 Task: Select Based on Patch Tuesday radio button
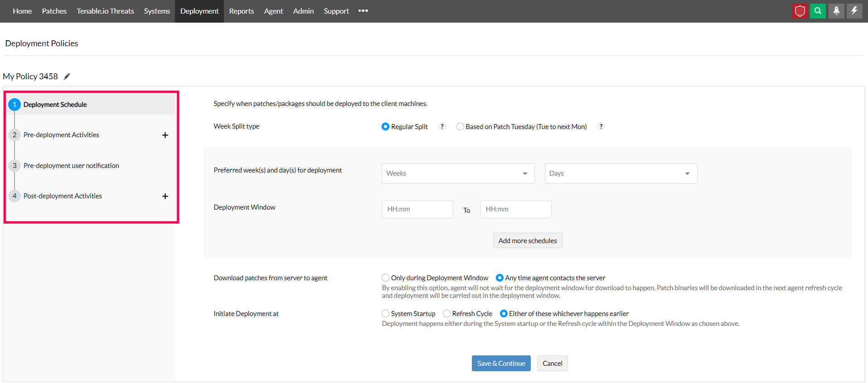(461, 127)
